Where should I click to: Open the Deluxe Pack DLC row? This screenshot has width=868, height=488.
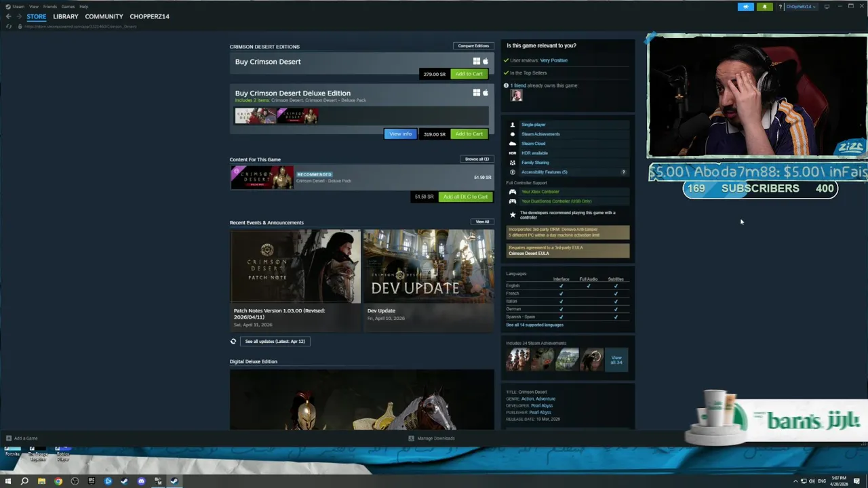point(361,178)
